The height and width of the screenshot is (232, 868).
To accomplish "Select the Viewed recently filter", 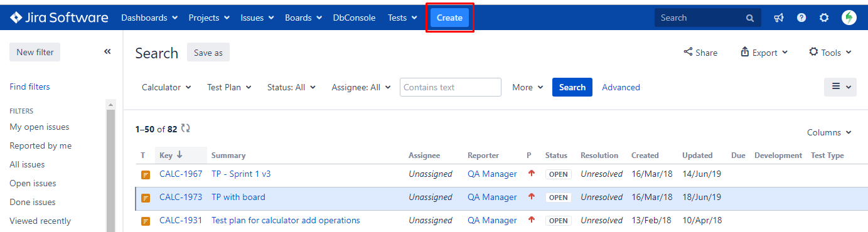I will point(40,221).
